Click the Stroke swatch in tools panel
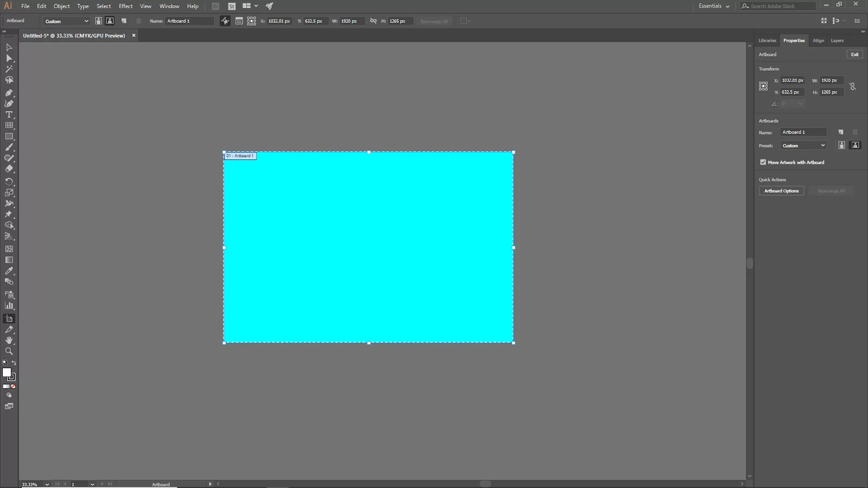 click(12, 377)
